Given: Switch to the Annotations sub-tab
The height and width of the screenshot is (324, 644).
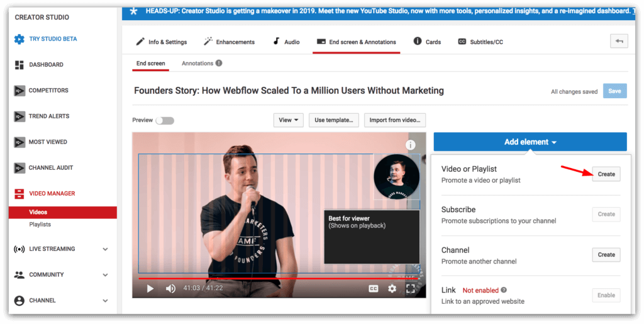Looking at the screenshot, I should (x=197, y=64).
